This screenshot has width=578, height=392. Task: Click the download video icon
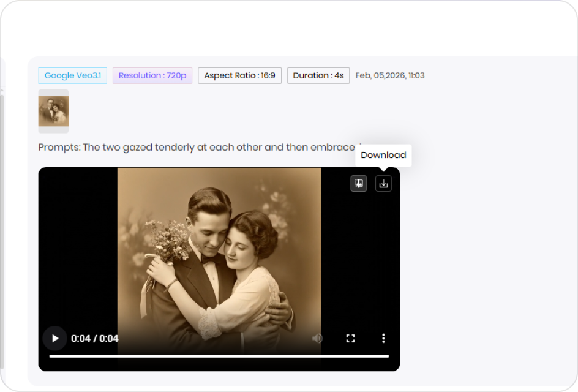383,183
